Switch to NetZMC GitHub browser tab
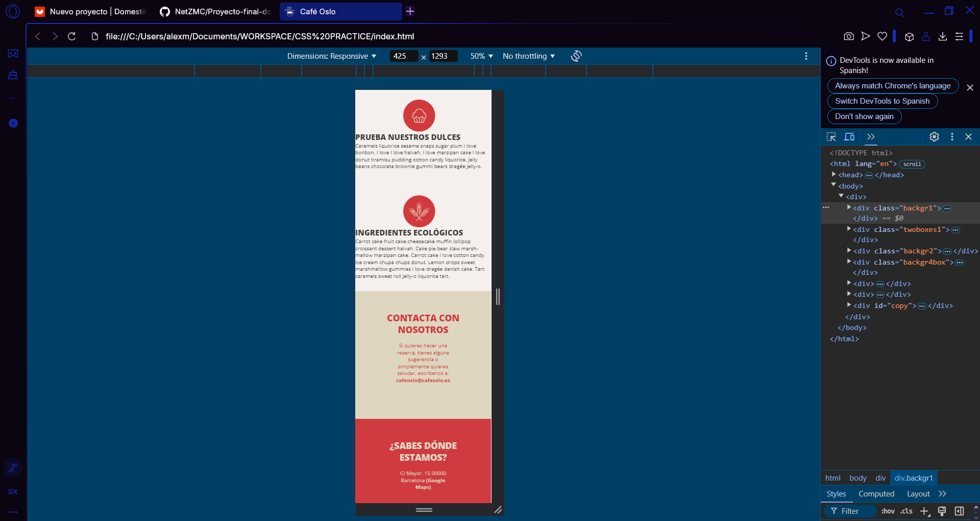980x521 pixels. point(215,11)
